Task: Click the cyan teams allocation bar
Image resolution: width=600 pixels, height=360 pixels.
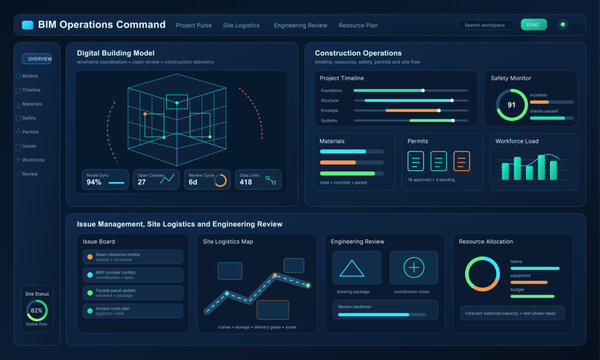Action: point(535,269)
